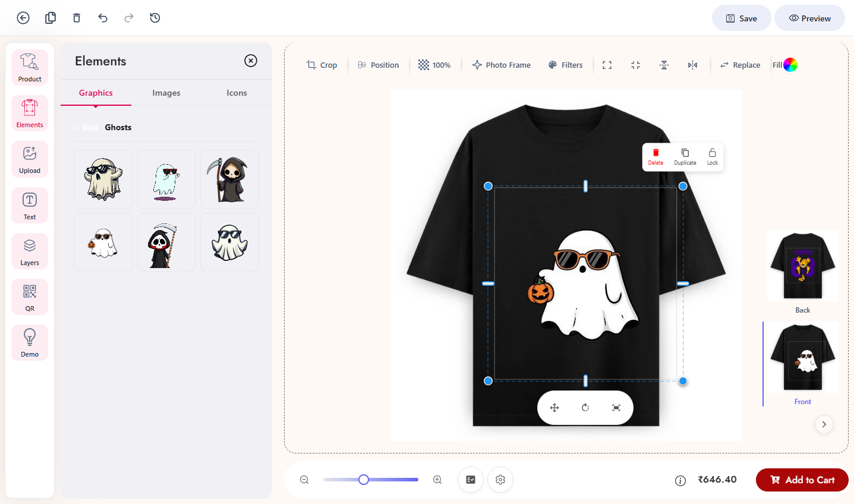Switch to the Icons tab
The image size is (854, 504).
point(237,93)
